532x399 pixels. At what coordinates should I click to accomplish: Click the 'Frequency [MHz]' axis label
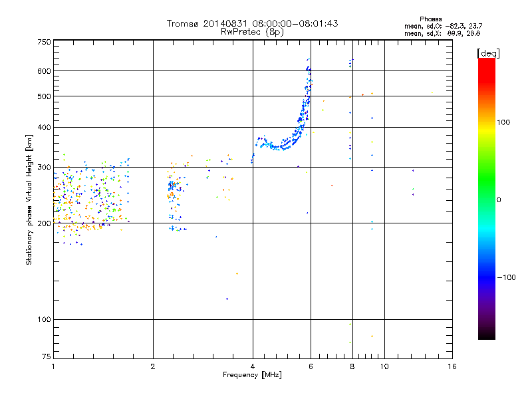point(252,375)
